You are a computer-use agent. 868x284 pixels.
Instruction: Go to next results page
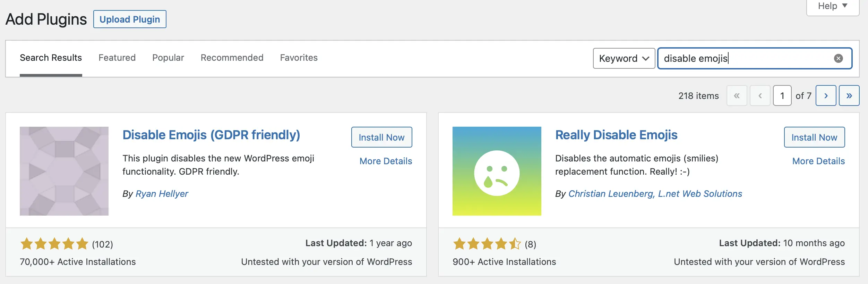(826, 95)
